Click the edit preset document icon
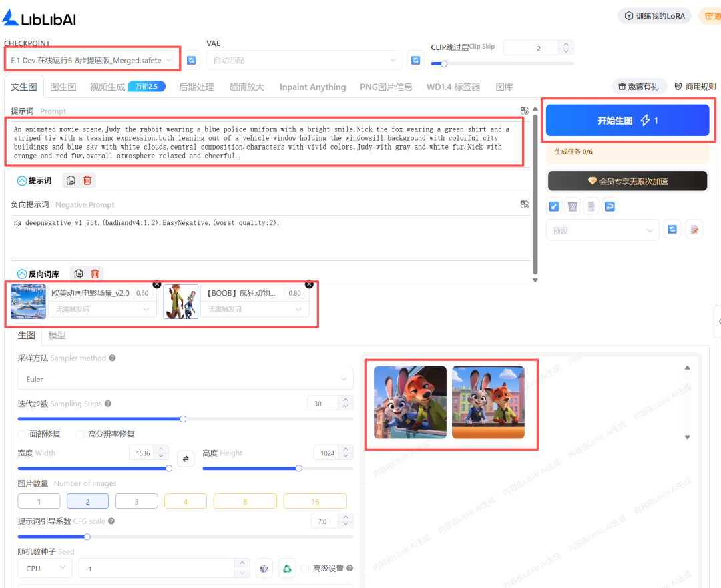Image resolution: width=721 pixels, height=588 pixels. pyautogui.click(x=694, y=230)
